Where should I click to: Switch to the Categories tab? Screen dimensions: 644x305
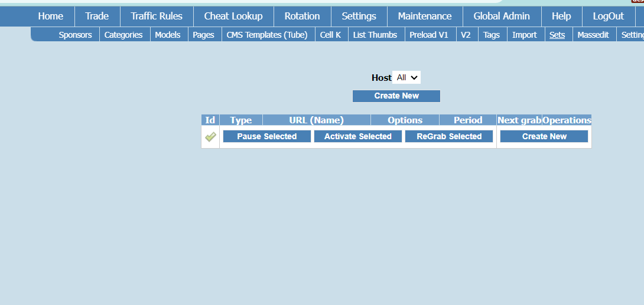pos(123,35)
